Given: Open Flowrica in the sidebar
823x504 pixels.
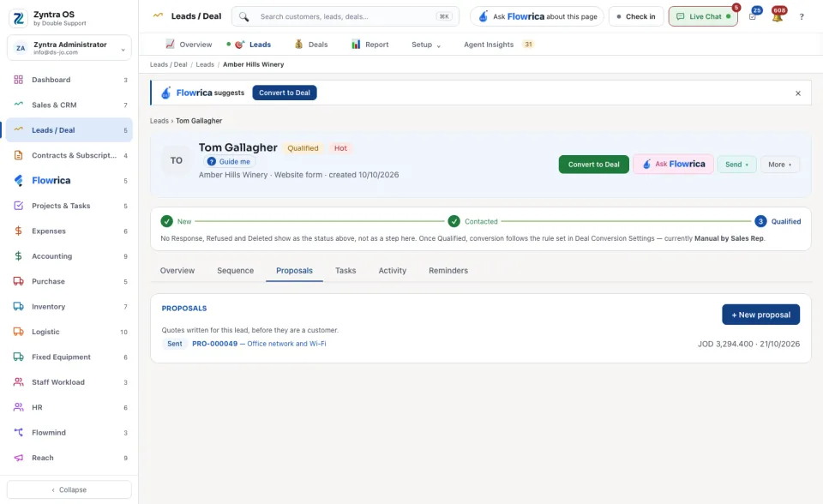Looking at the screenshot, I should pos(69,181).
